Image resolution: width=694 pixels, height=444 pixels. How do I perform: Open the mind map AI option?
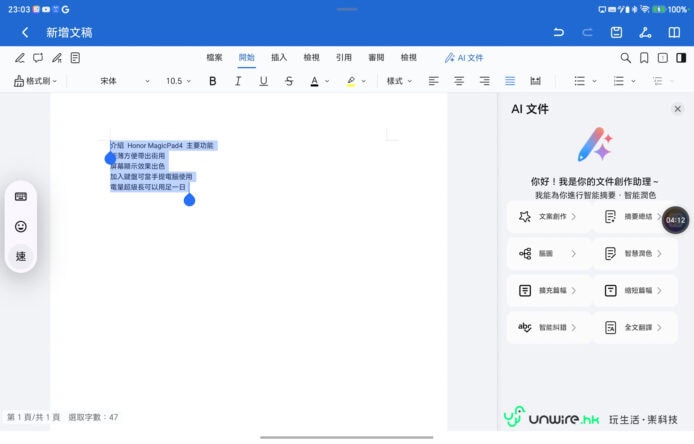(548, 254)
